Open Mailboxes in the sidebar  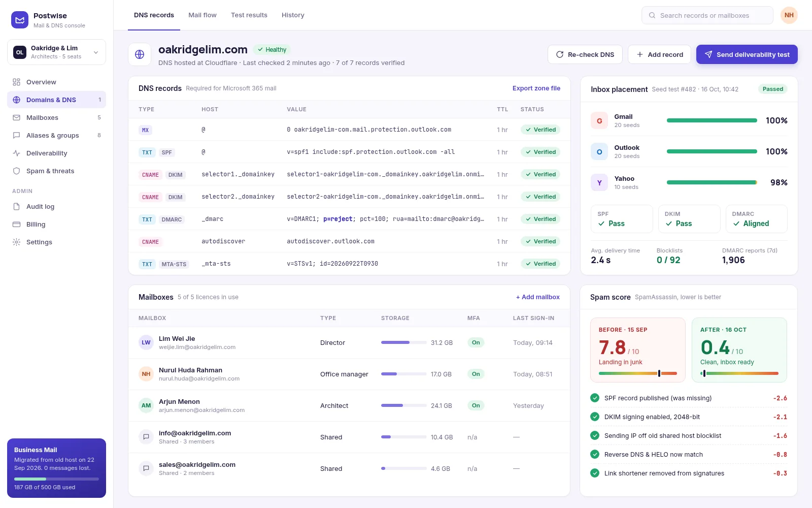click(x=56, y=117)
